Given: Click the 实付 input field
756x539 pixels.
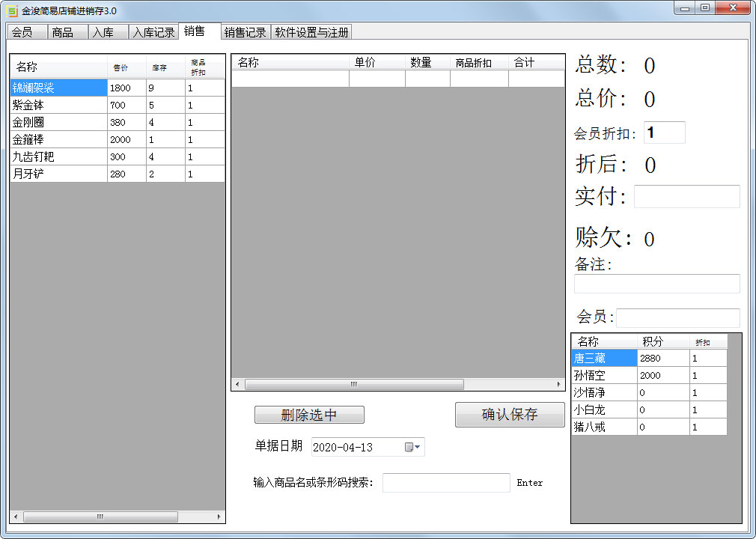Looking at the screenshot, I should click(686, 196).
